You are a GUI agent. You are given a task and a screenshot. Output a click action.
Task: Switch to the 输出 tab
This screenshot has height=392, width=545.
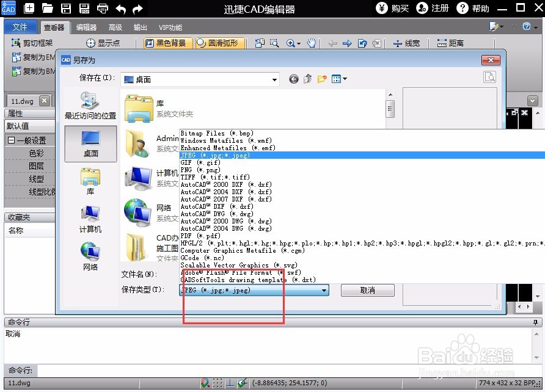click(141, 27)
